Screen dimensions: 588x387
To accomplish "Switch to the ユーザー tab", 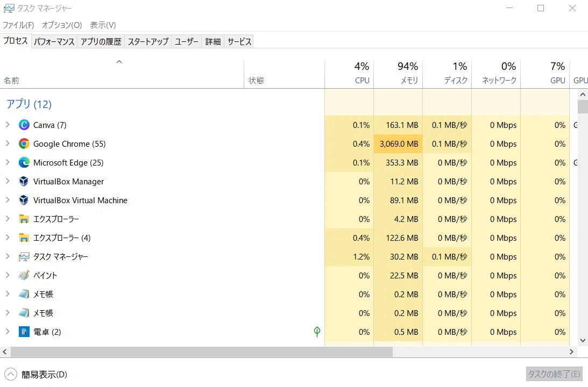I will 186,41.
